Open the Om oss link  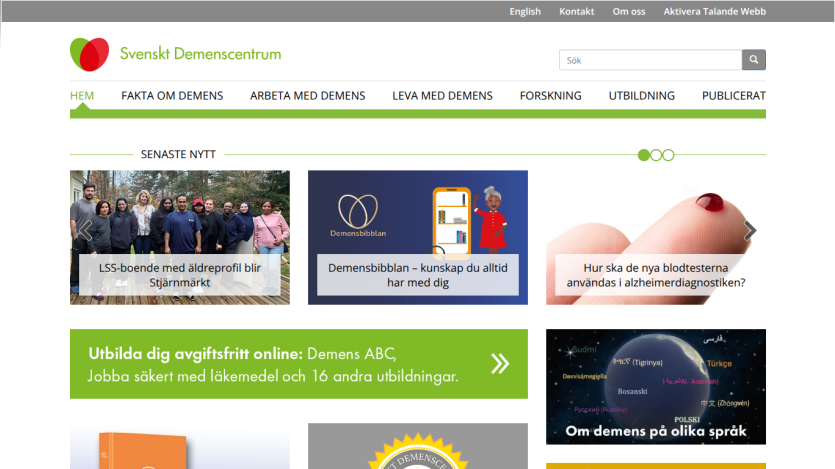tap(629, 11)
